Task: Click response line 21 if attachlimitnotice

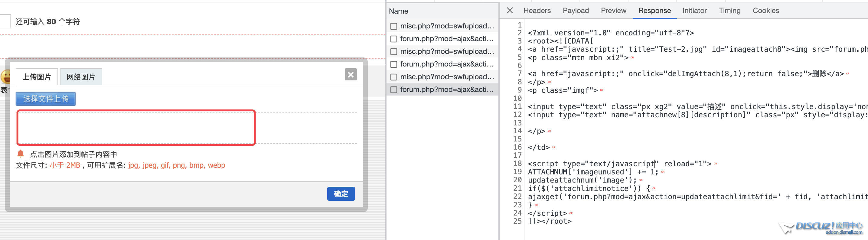Action: point(589,189)
